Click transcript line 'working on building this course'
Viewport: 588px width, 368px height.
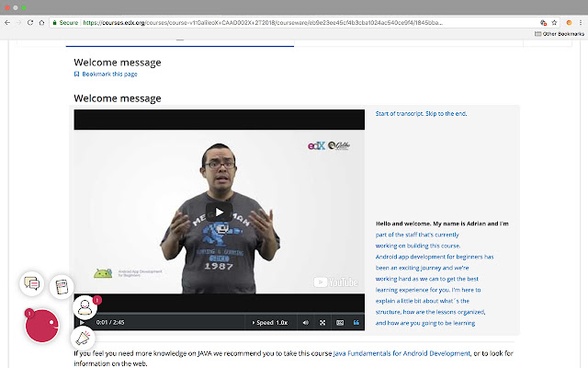click(418, 246)
